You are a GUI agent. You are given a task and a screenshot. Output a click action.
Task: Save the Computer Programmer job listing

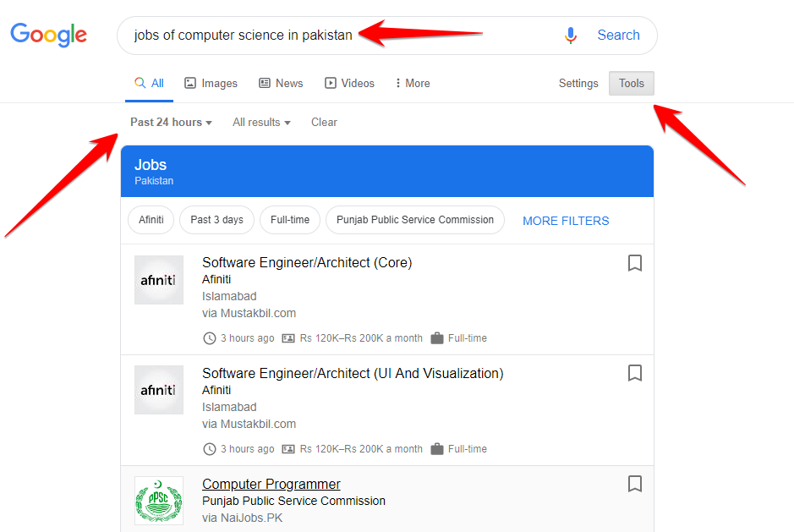pyautogui.click(x=635, y=484)
